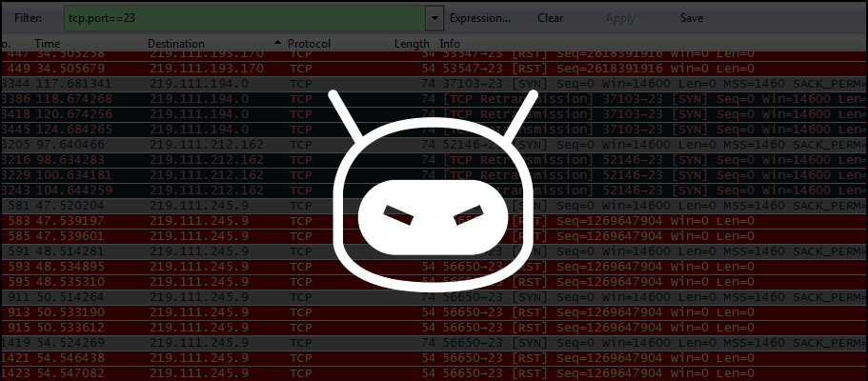The image size is (868, 381).
Task: Click packet number 911 cell
Action: click(21, 297)
